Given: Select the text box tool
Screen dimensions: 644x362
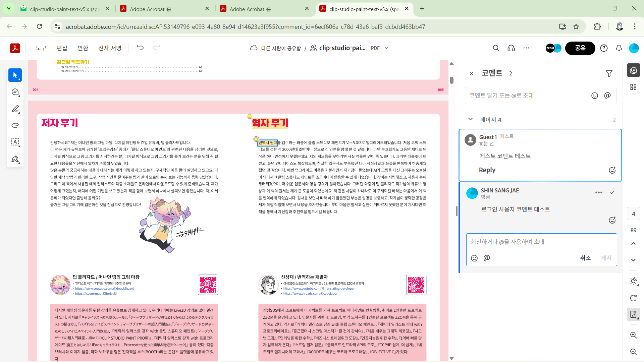Looking at the screenshot, I should [15, 142].
